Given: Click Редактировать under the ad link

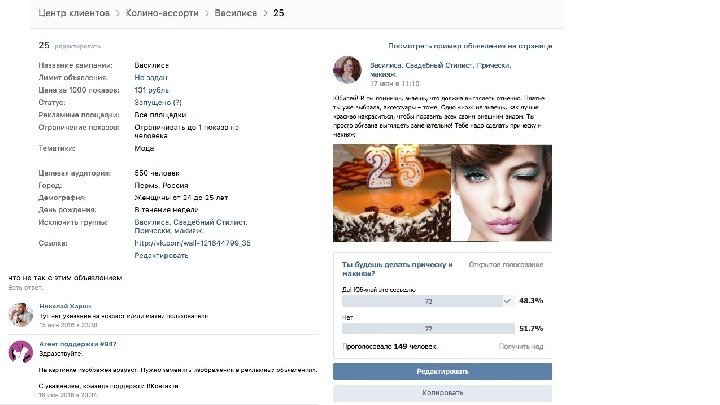Looking at the screenshot, I should (x=161, y=255).
